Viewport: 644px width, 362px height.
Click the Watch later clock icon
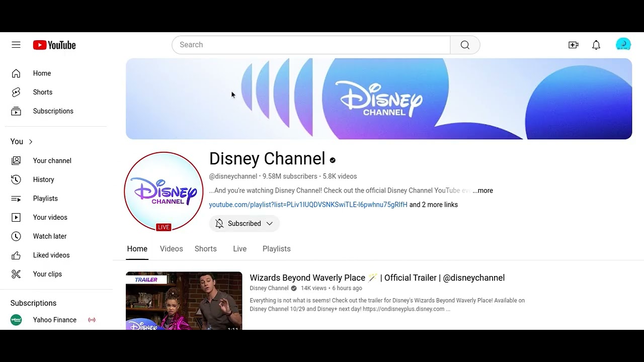click(16, 236)
